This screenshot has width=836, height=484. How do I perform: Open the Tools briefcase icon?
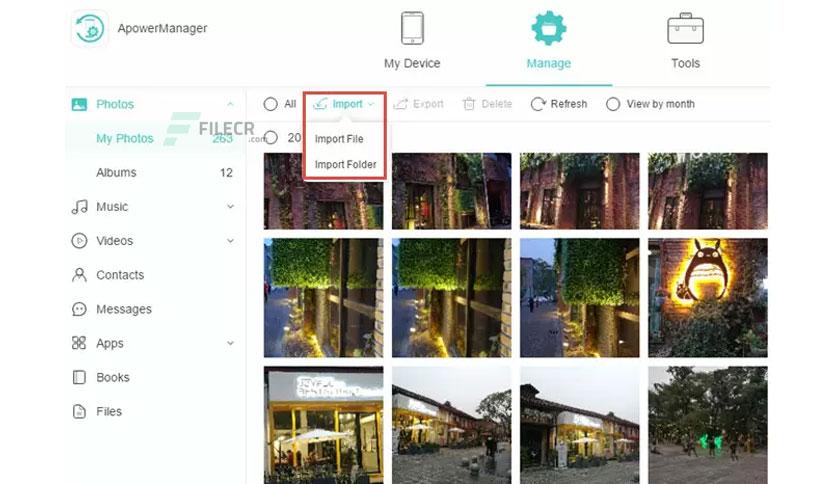click(685, 29)
